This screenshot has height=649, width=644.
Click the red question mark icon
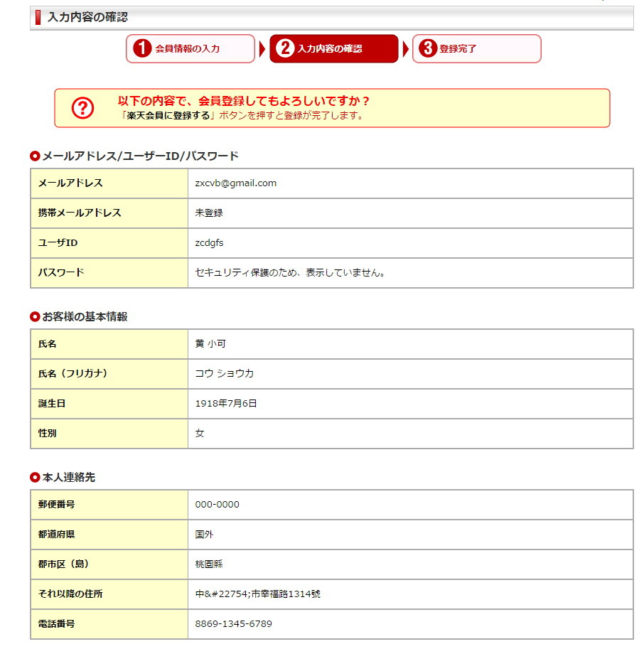point(82,108)
